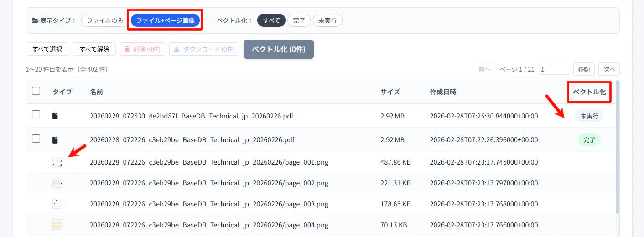The width and height of the screenshot is (644, 237).
Task: Click the table's vertical scrollbar
Action: (618, 147)
